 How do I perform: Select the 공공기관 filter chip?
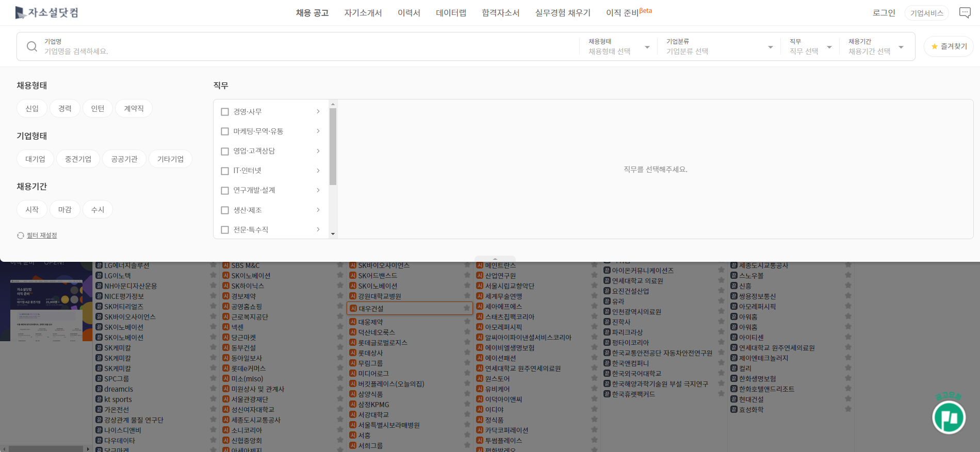[x=124, y=159]
